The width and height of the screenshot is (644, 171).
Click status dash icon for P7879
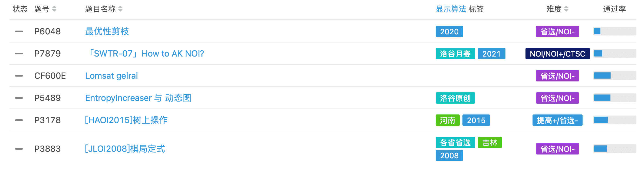[19, 54]
